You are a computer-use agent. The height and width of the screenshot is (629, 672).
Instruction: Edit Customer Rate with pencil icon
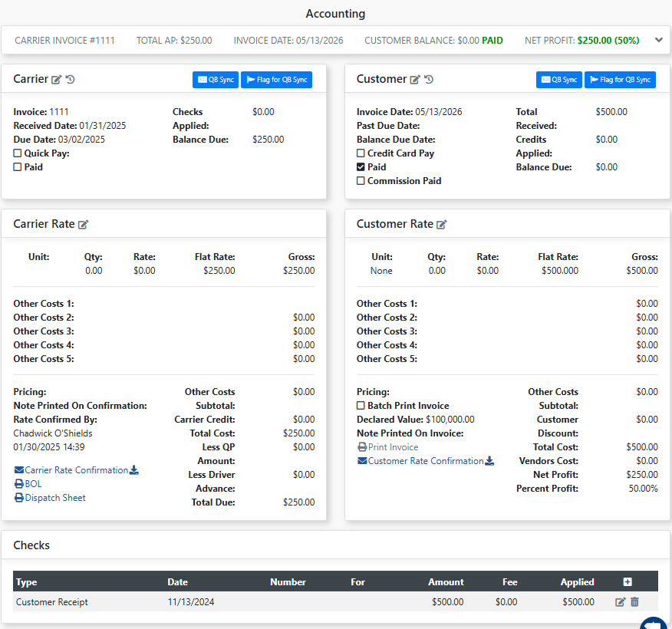(441, 225)
